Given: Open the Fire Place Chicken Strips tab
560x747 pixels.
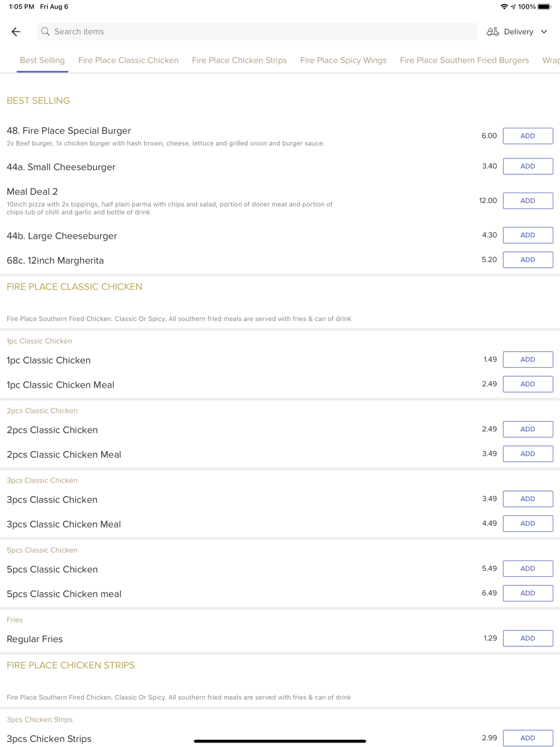Looking at the screenshot, I should [x=239, y=60].
